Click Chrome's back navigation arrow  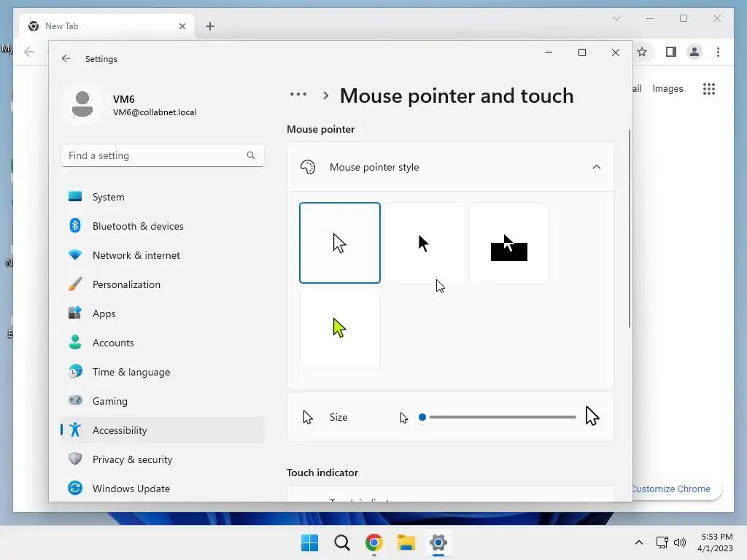[x=29, y=52]
